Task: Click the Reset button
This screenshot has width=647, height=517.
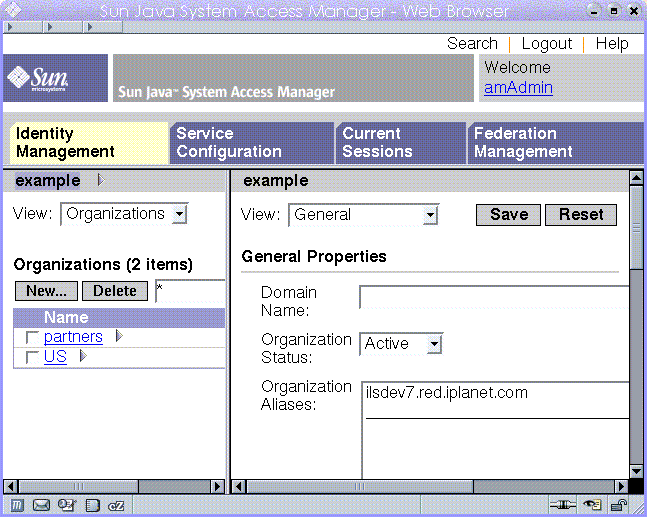Action: click(x=581, y=215)
